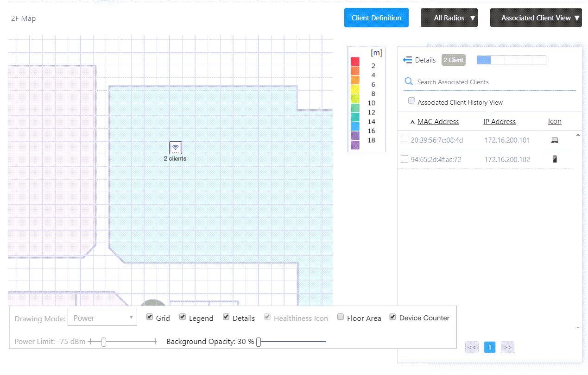Click the MAC Address sort arrow
The height and width of the screenshot is (375, 588).
(x=412, y=122)
